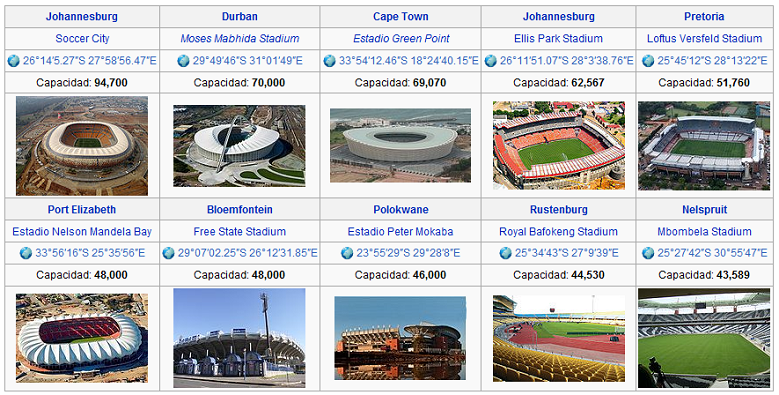Click globe icon next to Free State Stadium coordinates

tap(168, 253)
